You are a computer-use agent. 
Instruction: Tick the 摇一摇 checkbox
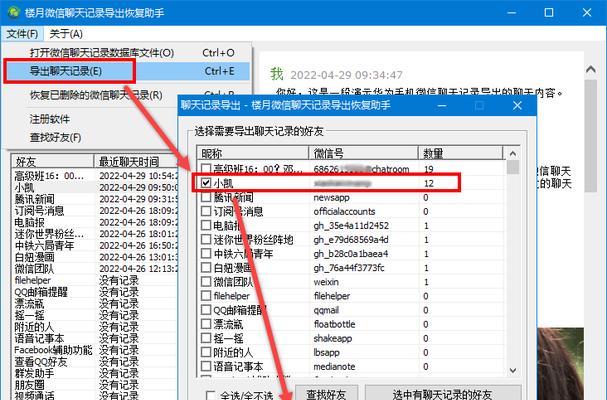[206, 338]
